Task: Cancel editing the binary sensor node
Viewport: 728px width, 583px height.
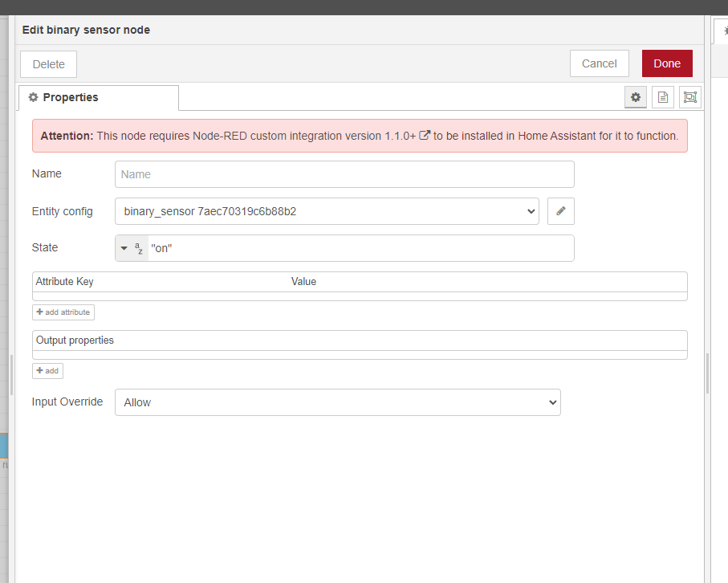Action: tap(599, 63)
